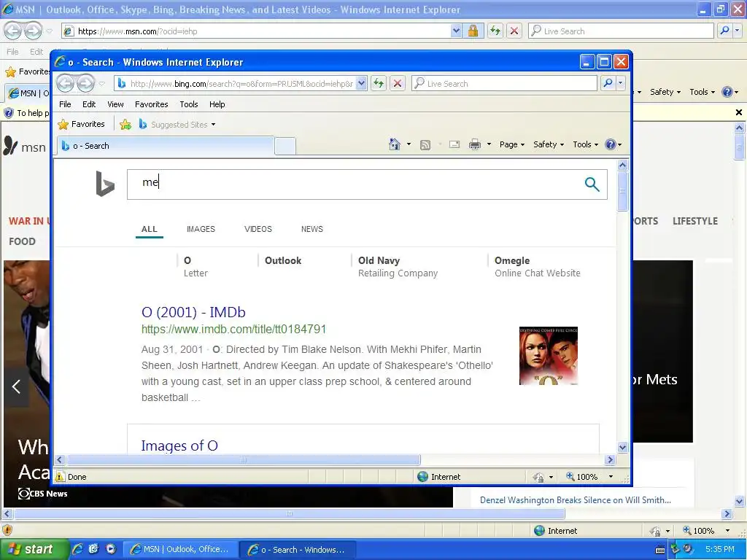Click the msn logo on MSN page

click(25, 146)
